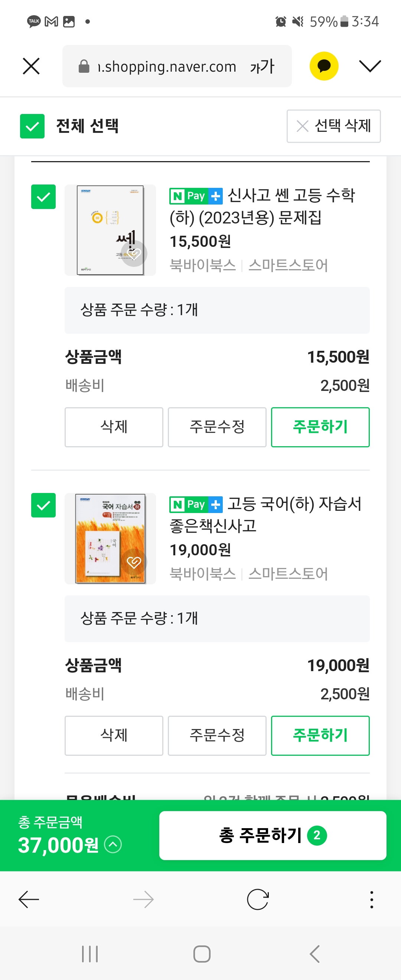Tap the yellow KakaoTalk chat icon
Image resolution: width=401 pixels, height=980 pixels.
click(324, 66)
